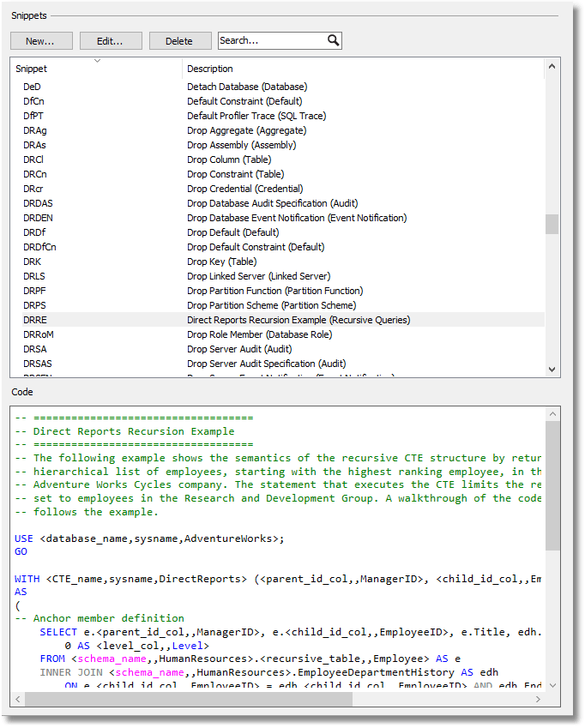Click 'Drop Column (Table)' description
Screen dimensions: 585x728
point(229,159)
